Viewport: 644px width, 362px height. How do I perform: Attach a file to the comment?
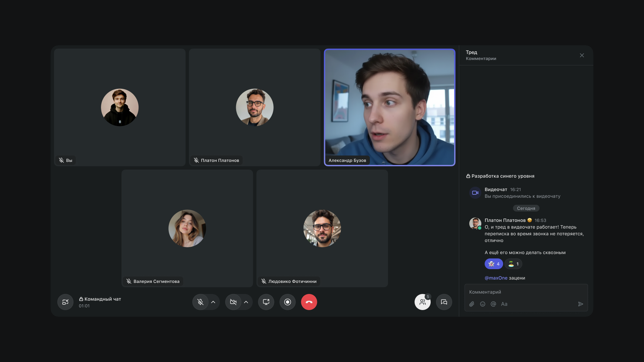472,304
